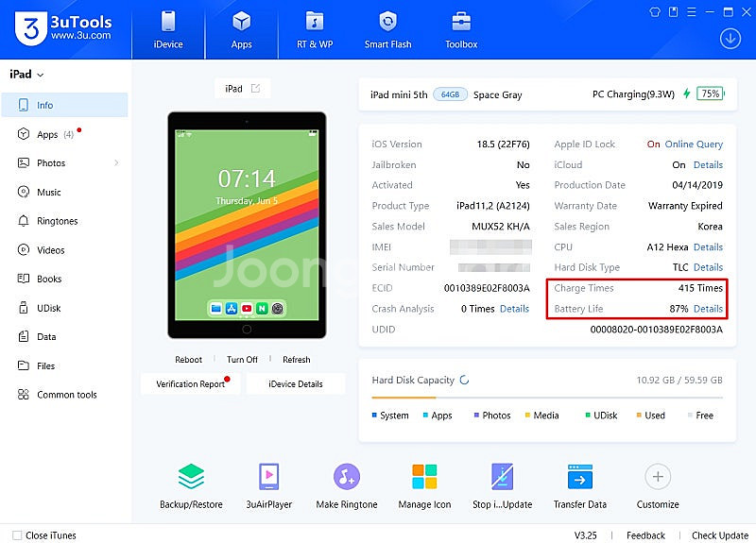Open Data in the sidebar
This screenshot has width=756, height=543.
coord(64,337)
